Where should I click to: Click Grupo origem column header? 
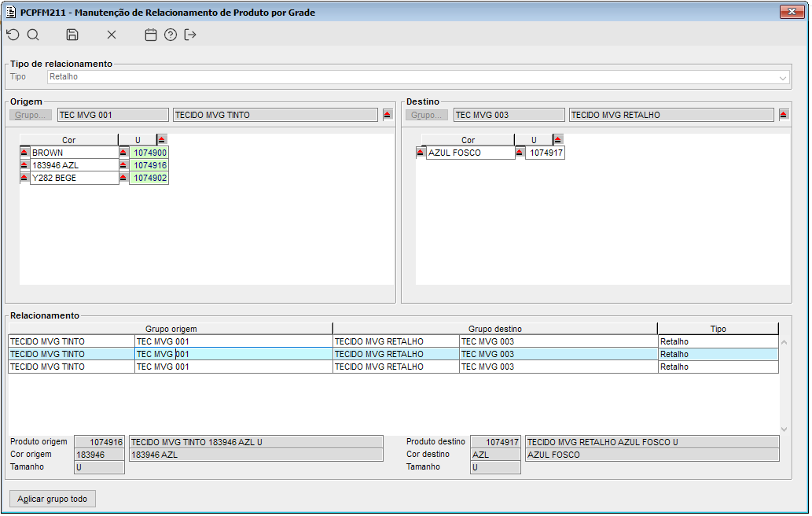point(171,329)
